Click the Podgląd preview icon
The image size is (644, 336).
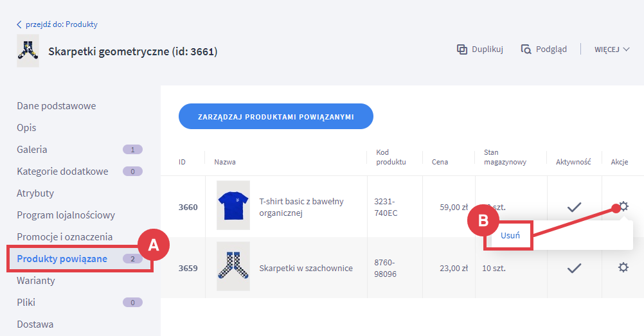pyautogui.click(x=526, y=49)
